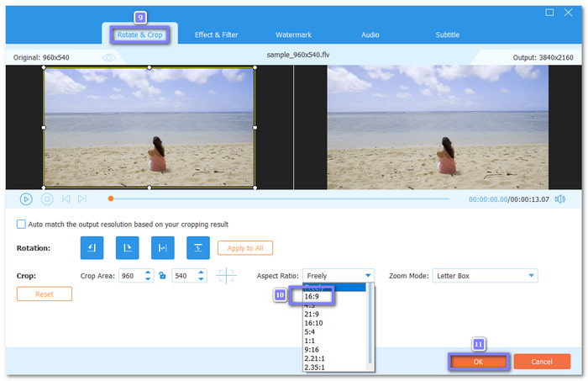Flip video horizontally
The height and width of the screenshot is (381, 588).
click(163, 248)
